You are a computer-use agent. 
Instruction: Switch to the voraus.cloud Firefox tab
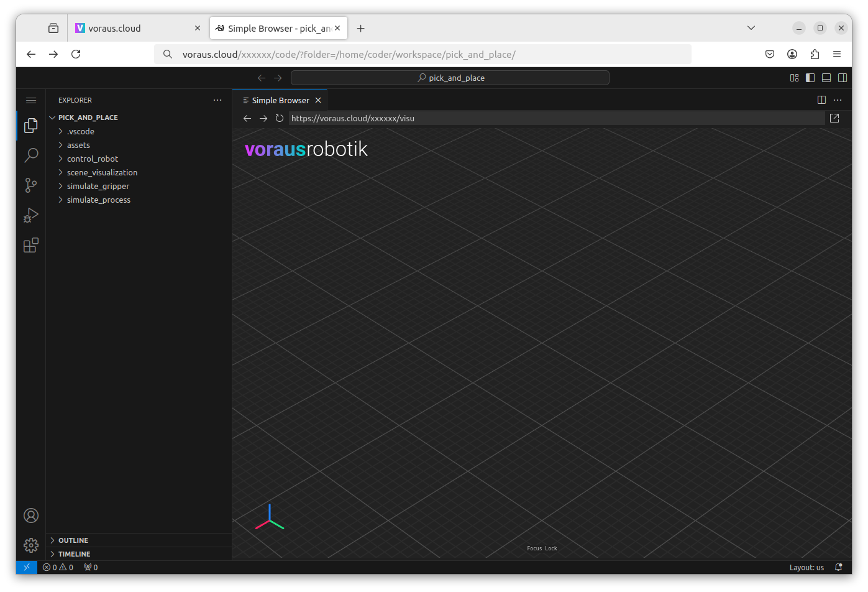pyautogui.click(x=137, y=28)
